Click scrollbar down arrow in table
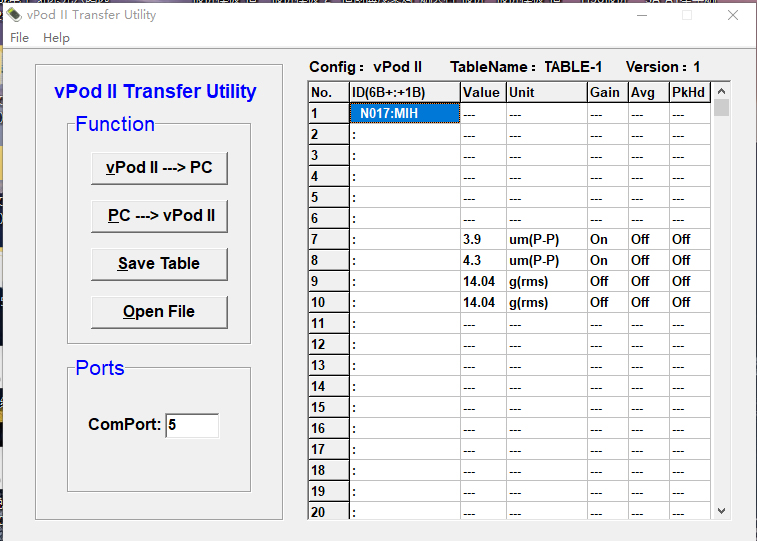 coord(722,510)
